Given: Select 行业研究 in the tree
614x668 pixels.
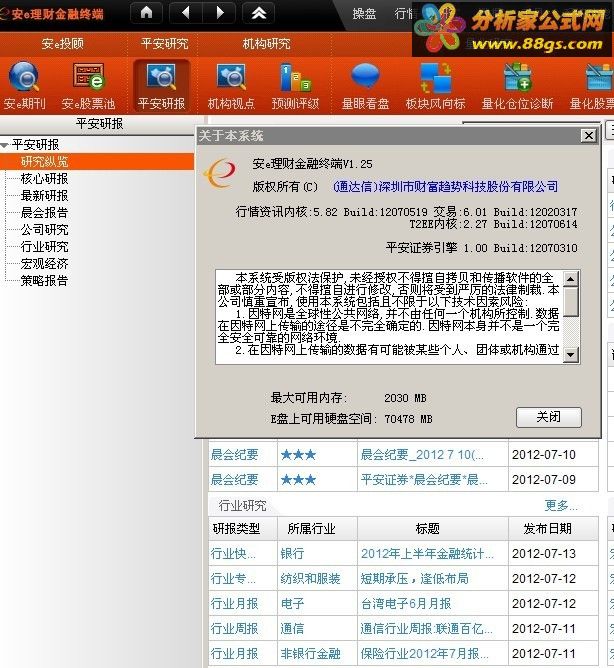Looking at the screenshot, I should pos(44,247).
